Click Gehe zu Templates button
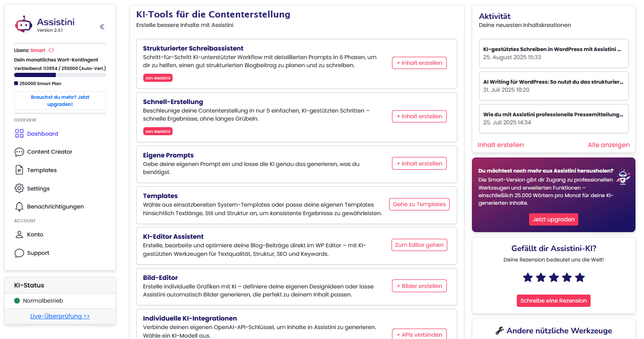 click(x=419, y=204)
